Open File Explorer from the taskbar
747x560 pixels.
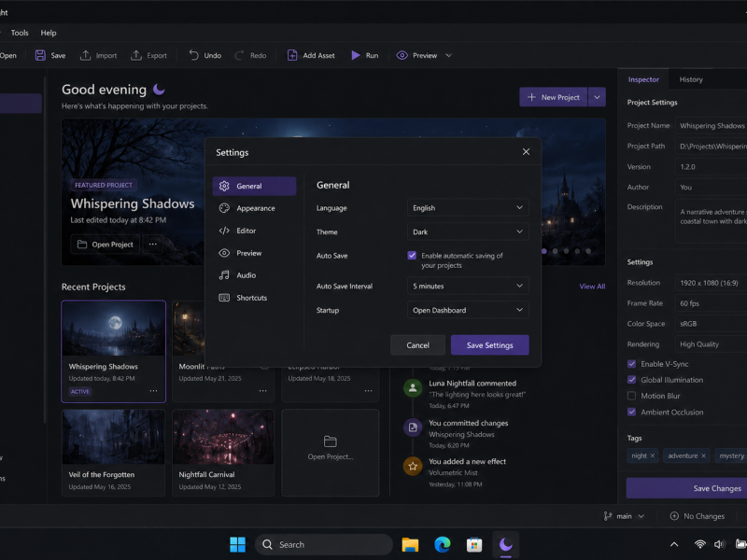410,544
